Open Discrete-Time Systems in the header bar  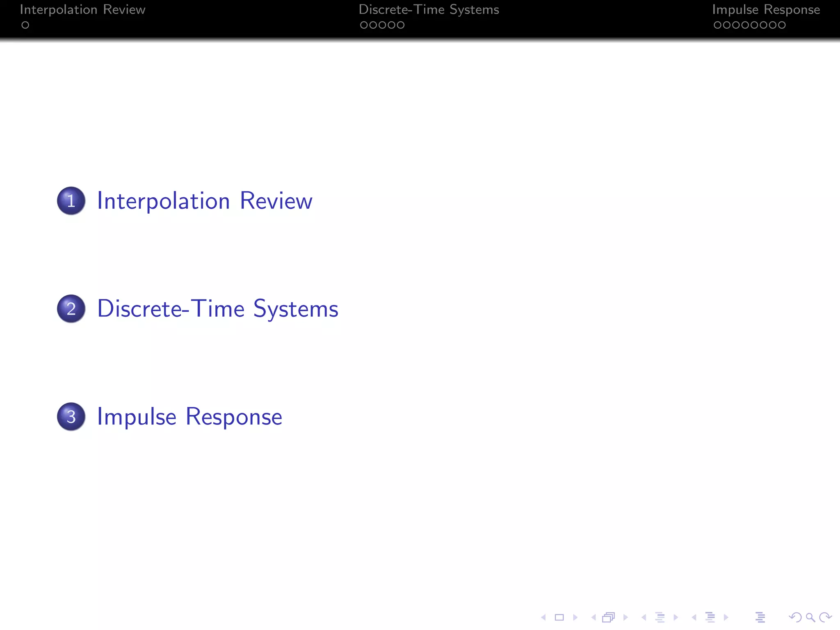429,9
